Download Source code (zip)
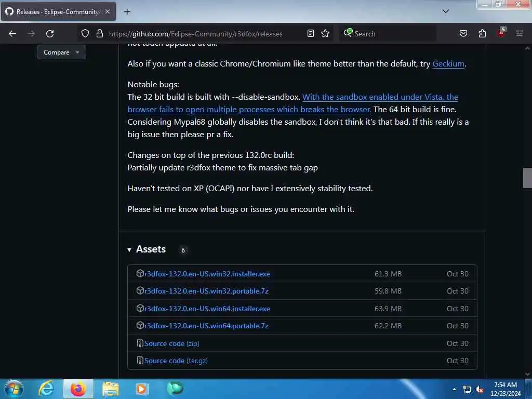This screenshot has width=532, height=399. click(171, 343)
